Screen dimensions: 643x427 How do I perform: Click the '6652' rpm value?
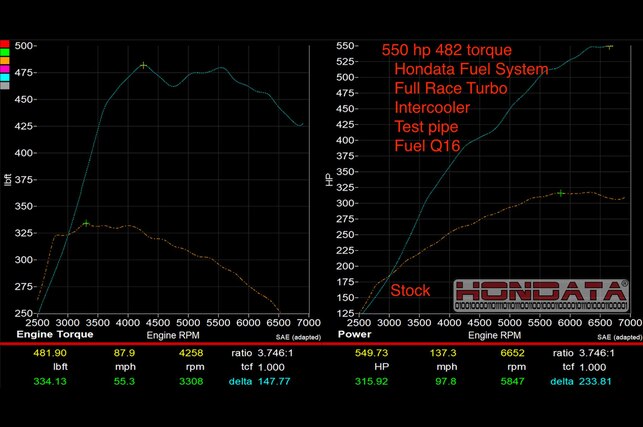[513, 353]
